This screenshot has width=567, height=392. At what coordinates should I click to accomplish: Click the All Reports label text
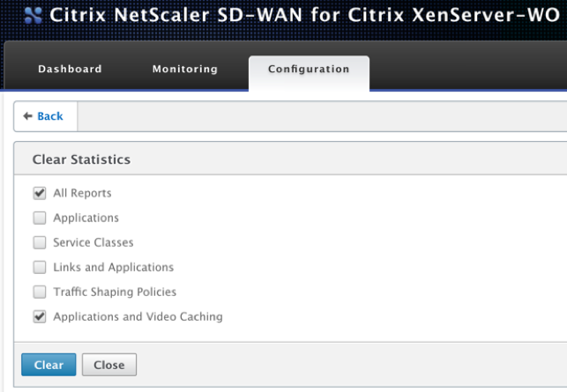click(x=82, y=193)
